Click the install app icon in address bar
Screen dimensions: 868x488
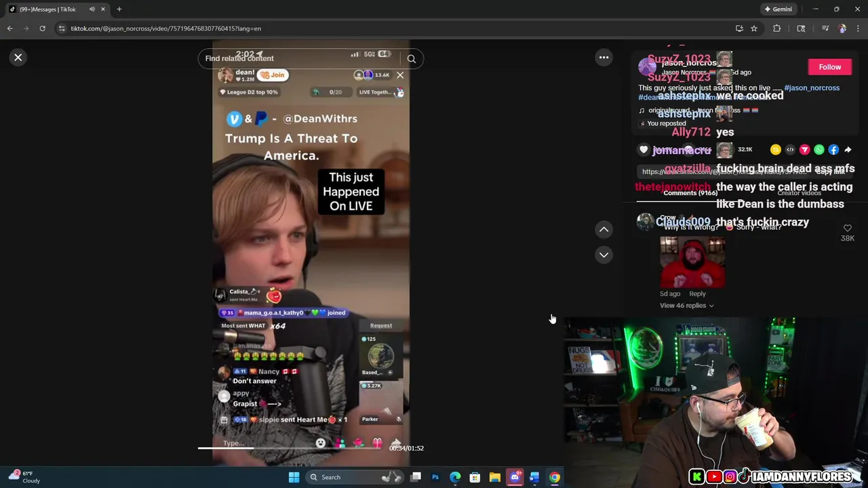(739, 28)
